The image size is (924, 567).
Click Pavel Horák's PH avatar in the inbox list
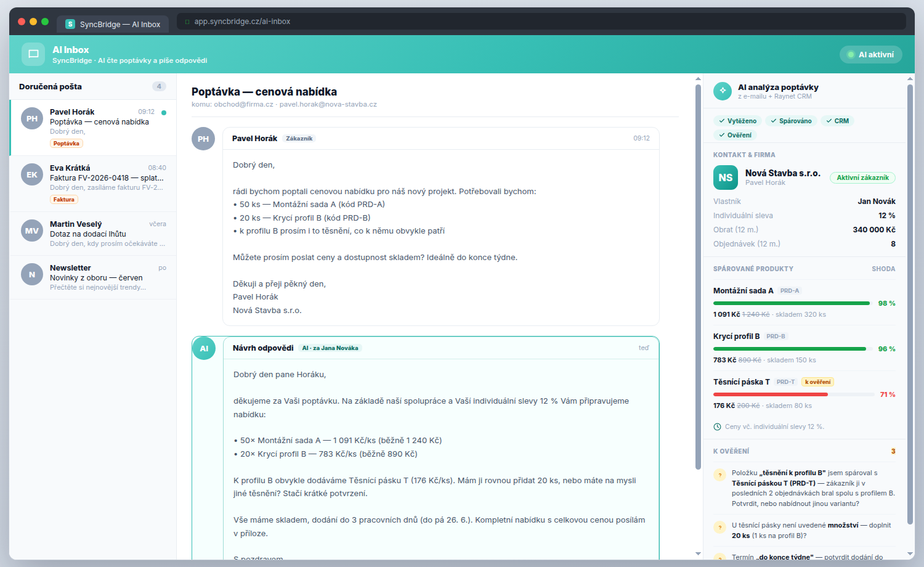click(32, 118)
